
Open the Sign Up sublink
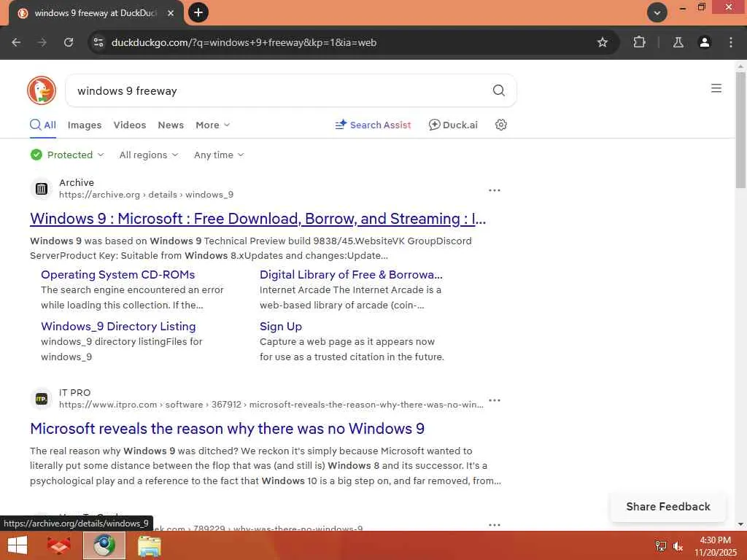[281, 326]
